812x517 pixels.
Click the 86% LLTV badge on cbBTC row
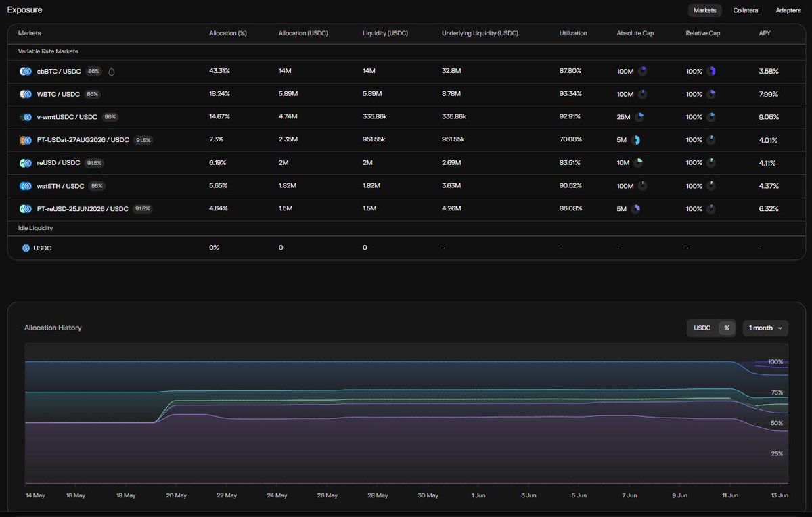93,71
